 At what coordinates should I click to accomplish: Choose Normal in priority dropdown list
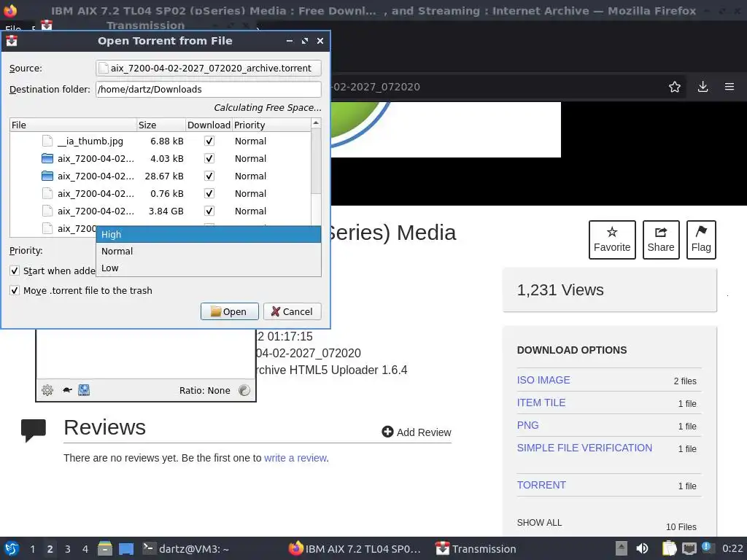(x=208, y=251)
